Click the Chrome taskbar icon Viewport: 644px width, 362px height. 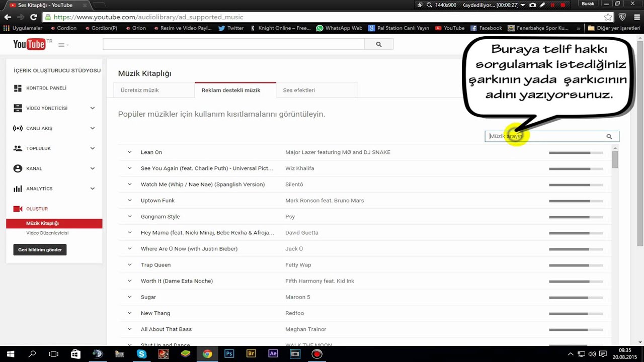(207, 354)
